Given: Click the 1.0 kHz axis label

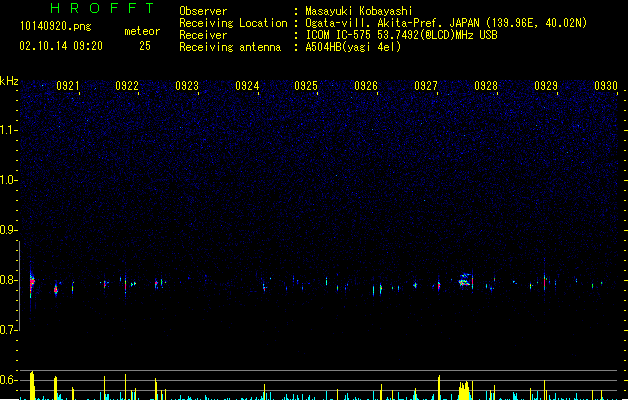Looking at the screenshot, I should click(x=8, y=180).
